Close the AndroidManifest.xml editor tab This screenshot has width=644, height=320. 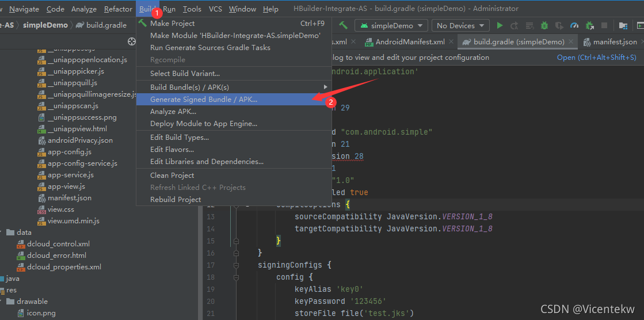[x=451, y=42]
